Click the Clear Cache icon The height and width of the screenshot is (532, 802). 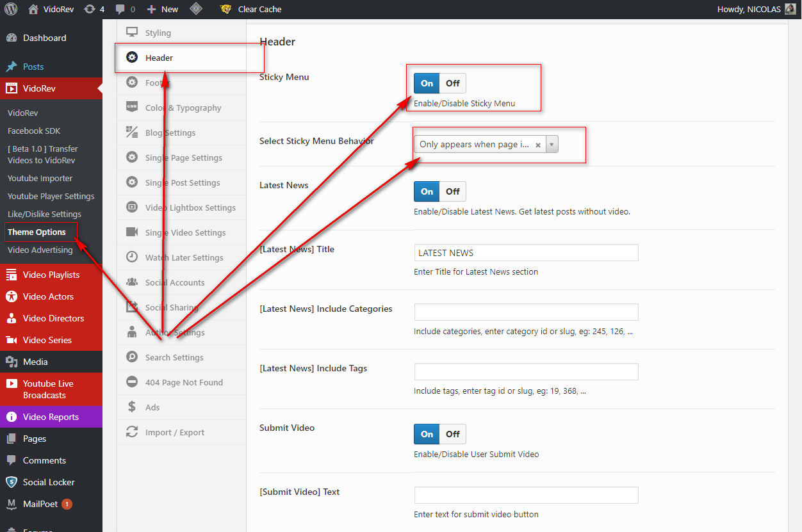click(x=225, y=9)
